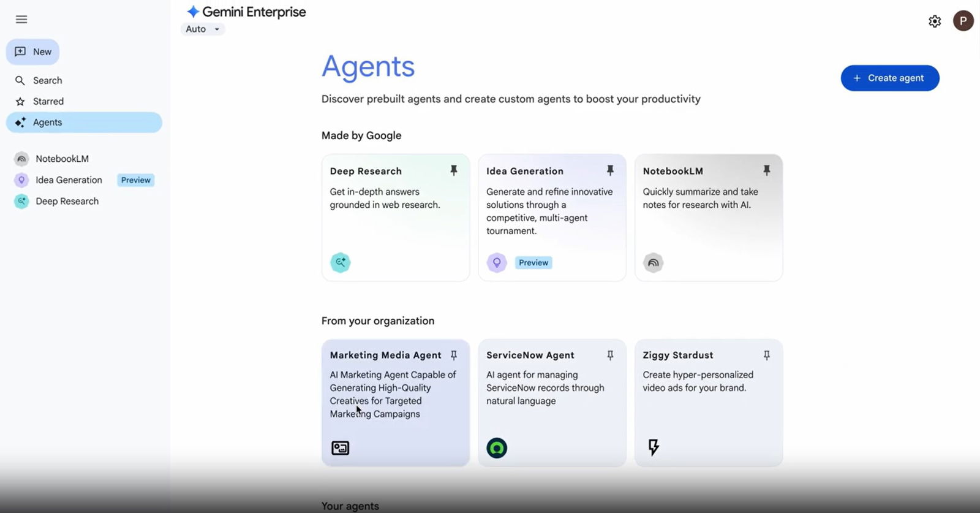Click the Preview badge in the sidebar
980x513 pixels.
coord(136,180)
